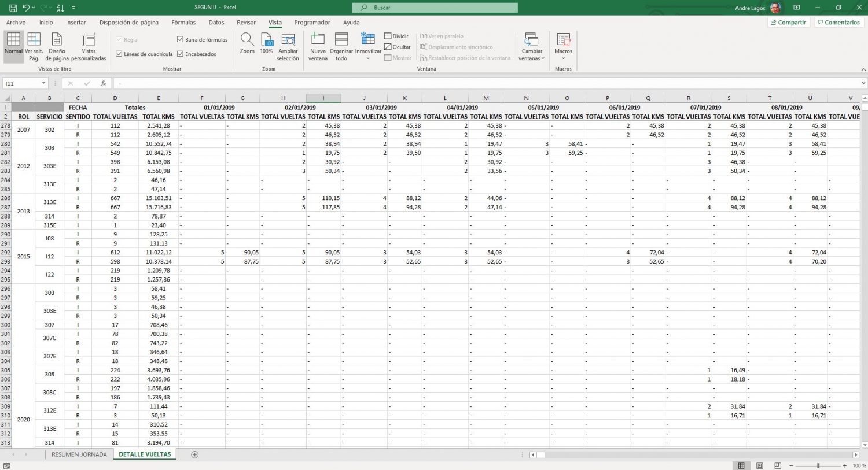Set zoom to 100% button
Screen dimensions: 868x470
point(266,43)
